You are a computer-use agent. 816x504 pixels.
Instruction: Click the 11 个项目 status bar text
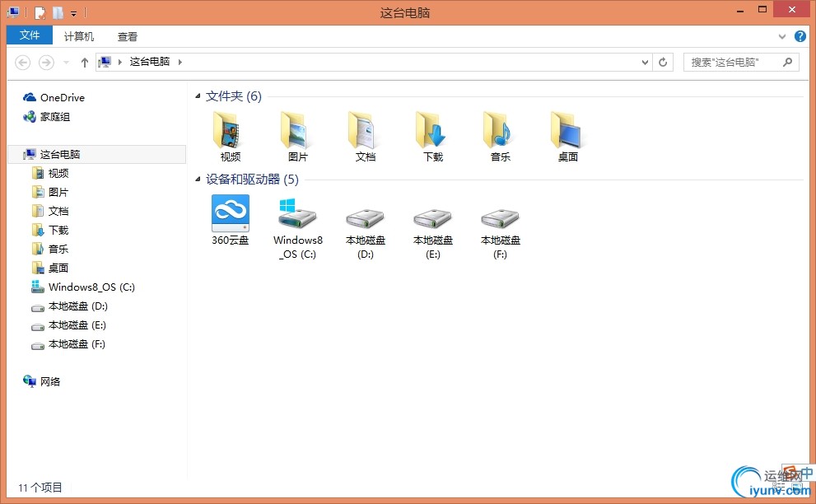(x=40, y=488)
